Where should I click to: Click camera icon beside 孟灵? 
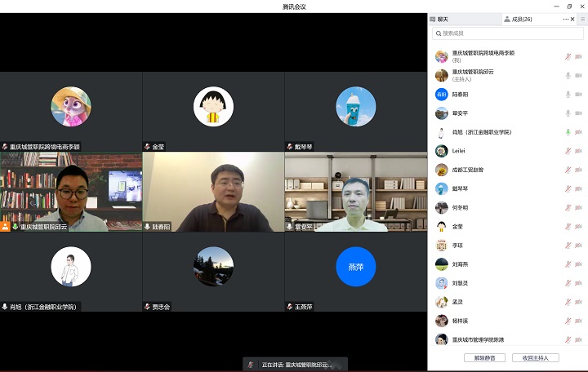click(x=578, y=302)
